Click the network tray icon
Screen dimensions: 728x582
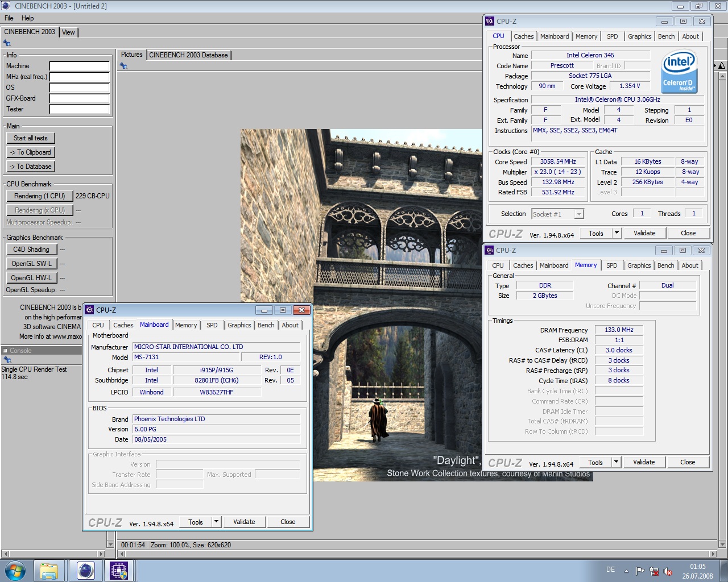[654, 571]
